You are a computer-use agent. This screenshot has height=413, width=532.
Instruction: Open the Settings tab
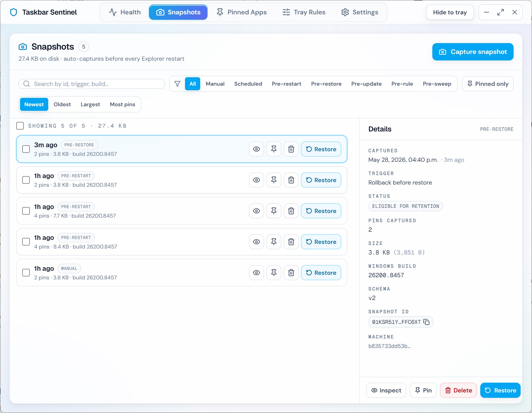(x=360, y=12)
